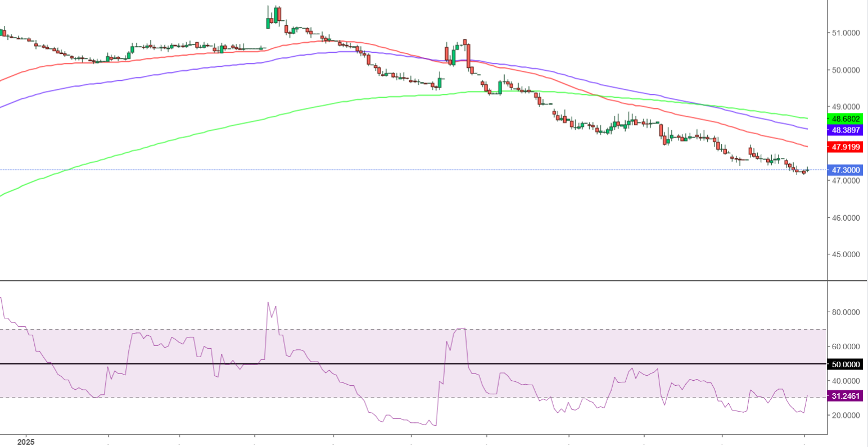Click the highest RSI spike above 80
The image size is (868, 447).
click(x=268, y=303)
